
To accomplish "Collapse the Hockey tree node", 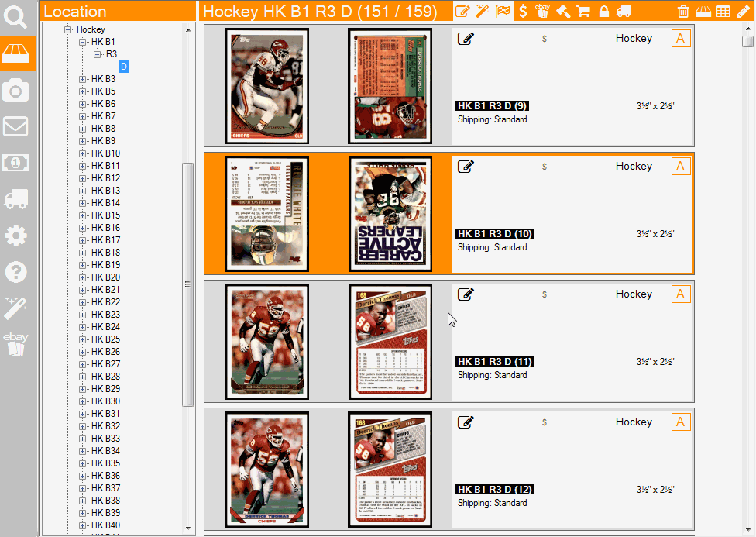I will click(x=68, y=29).
